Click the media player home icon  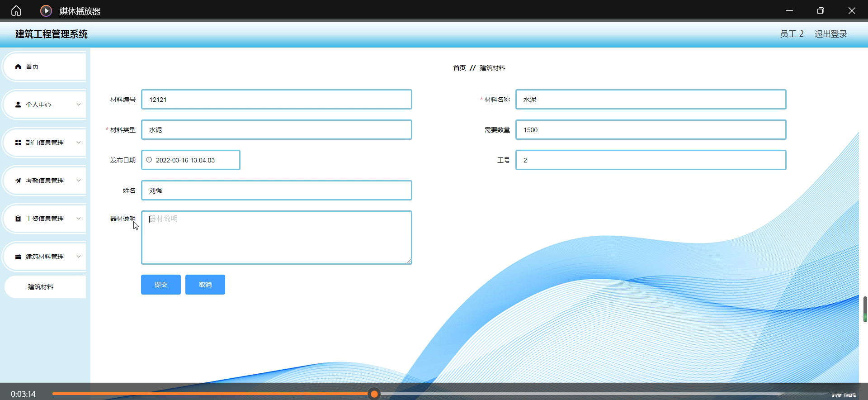point(16,11)
